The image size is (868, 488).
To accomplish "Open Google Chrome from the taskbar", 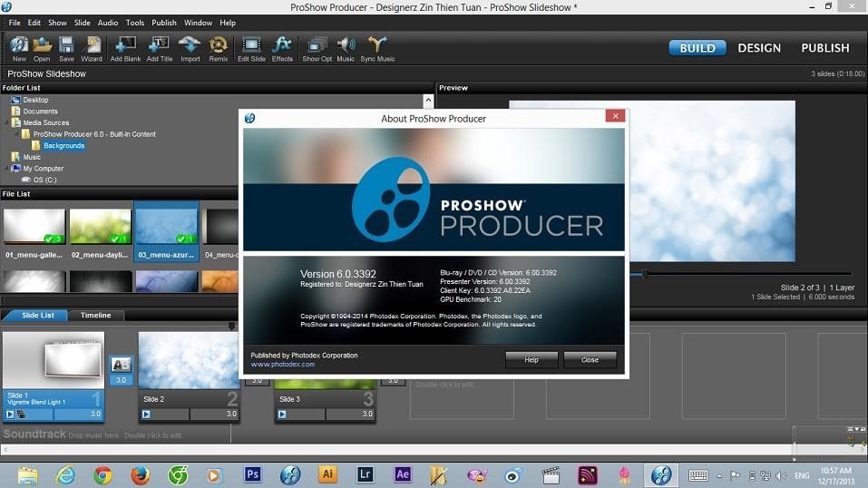I will click(x=103, y=475).
